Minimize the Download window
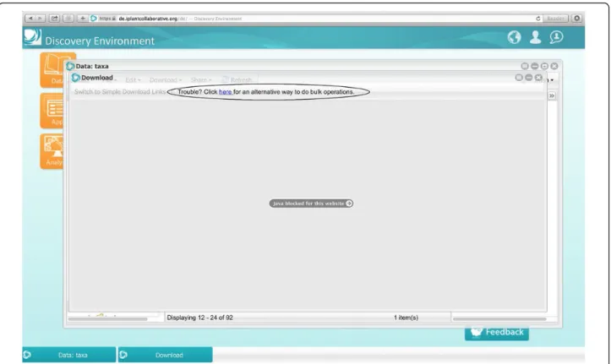 tap(528, 78)
